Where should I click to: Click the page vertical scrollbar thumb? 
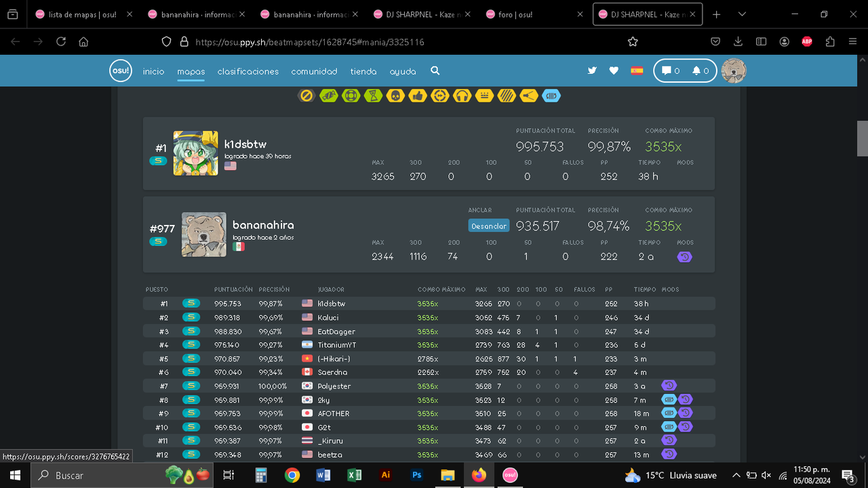coord(863,138)
